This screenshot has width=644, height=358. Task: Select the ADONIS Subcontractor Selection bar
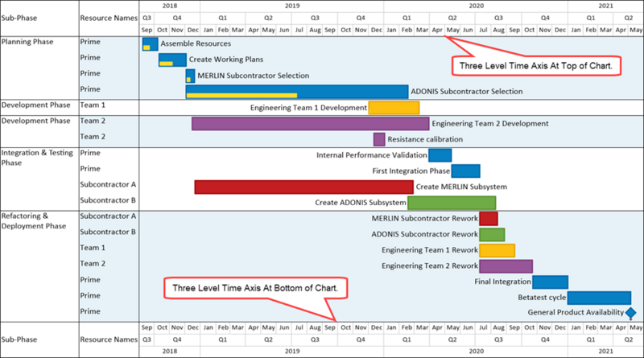pyautogui.click(x=297, y=92)
